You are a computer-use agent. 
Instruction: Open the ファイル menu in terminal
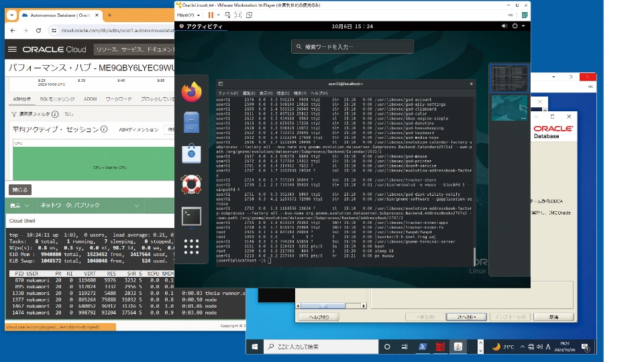[228, 93]
